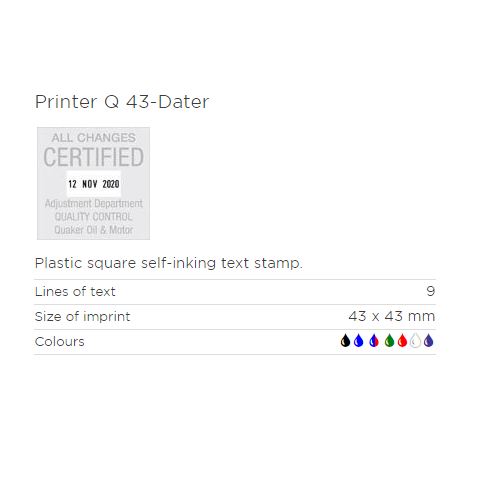Click the Adjustment Department stamp line

click(x=94, y=203)
